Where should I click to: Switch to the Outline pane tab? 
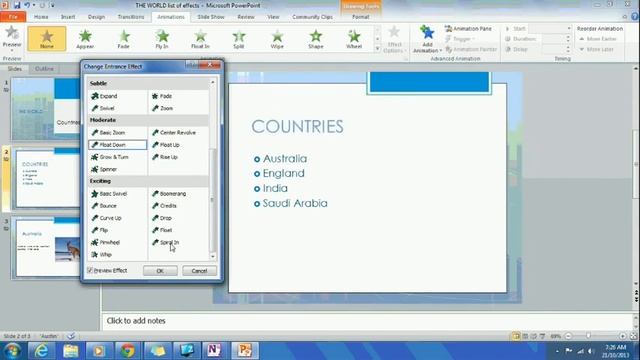point(44,69)
